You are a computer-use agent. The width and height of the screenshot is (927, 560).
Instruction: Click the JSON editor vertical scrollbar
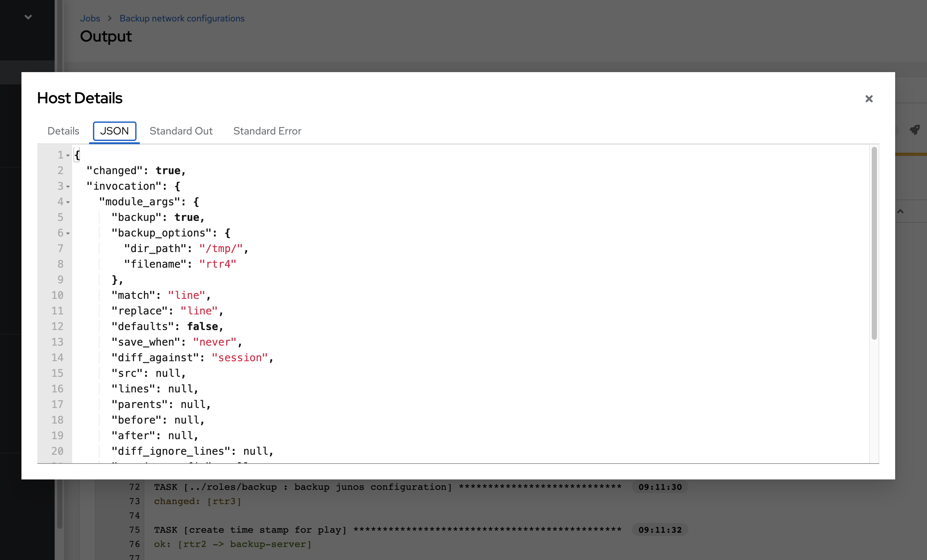[874, 244]
